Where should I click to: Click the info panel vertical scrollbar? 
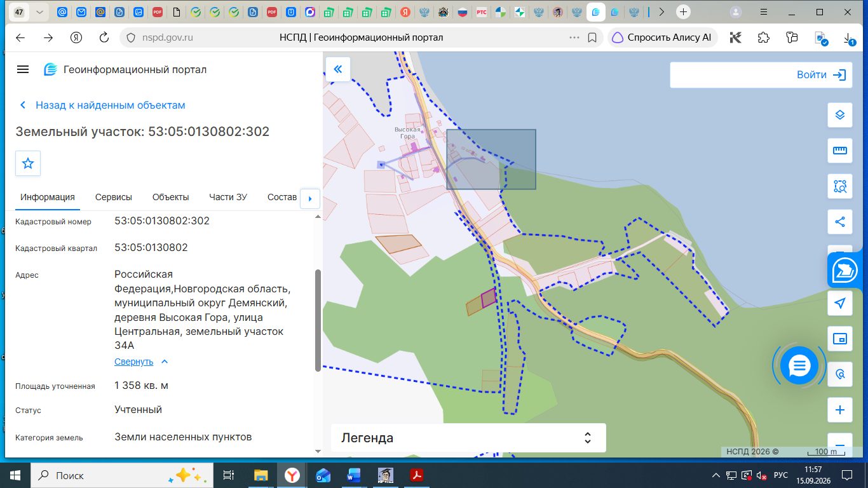point(318,321)
